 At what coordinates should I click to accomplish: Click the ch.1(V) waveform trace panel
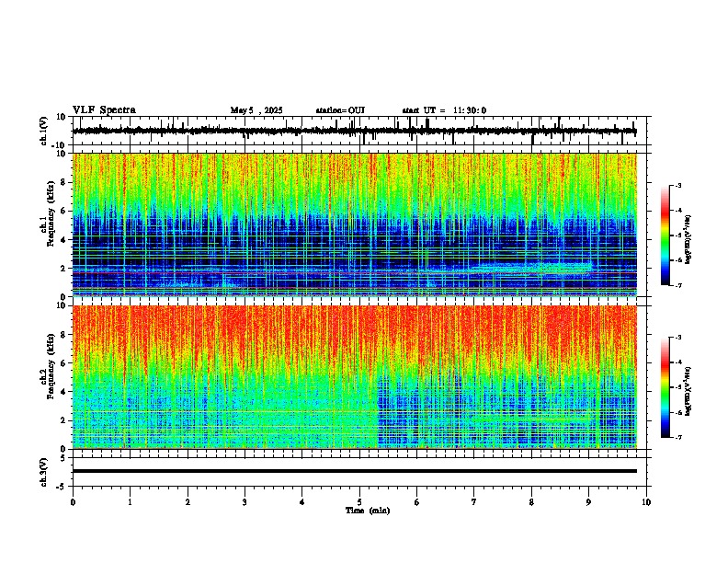tap(361, 131)
